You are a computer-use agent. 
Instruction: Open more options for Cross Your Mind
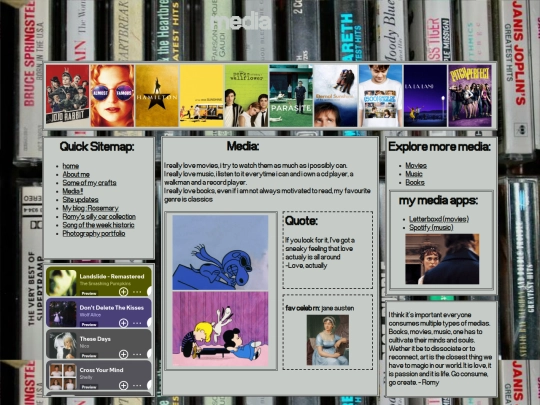[x=137, y=385]
